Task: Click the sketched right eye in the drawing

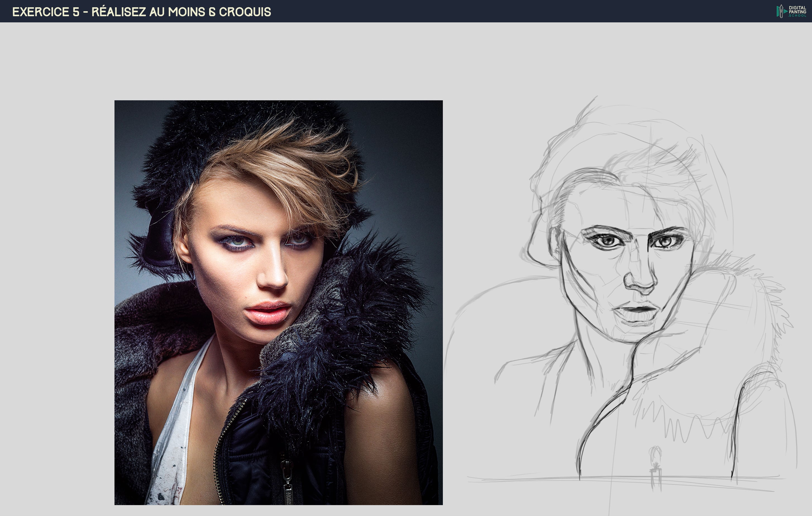Action: point(666,241)
